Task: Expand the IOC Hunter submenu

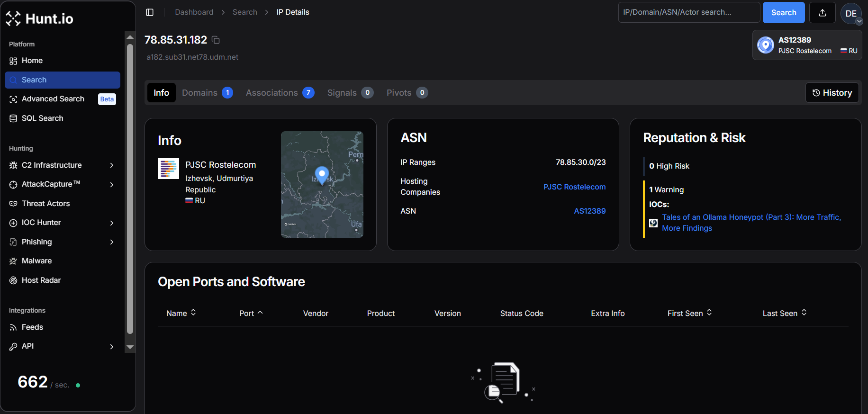Action: pos(112,223)
